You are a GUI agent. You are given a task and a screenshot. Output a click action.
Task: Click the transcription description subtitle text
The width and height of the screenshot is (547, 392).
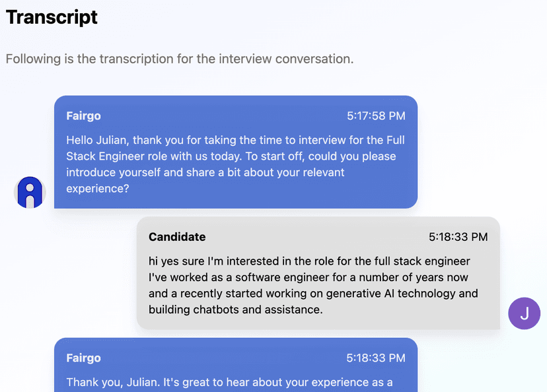[180, 59]
